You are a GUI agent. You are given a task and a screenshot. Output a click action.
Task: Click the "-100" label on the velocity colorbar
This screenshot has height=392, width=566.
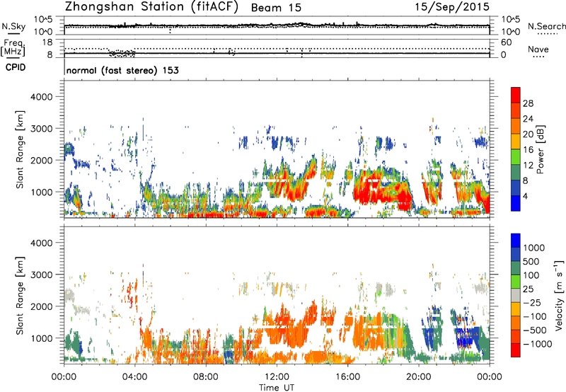[535, 316]
